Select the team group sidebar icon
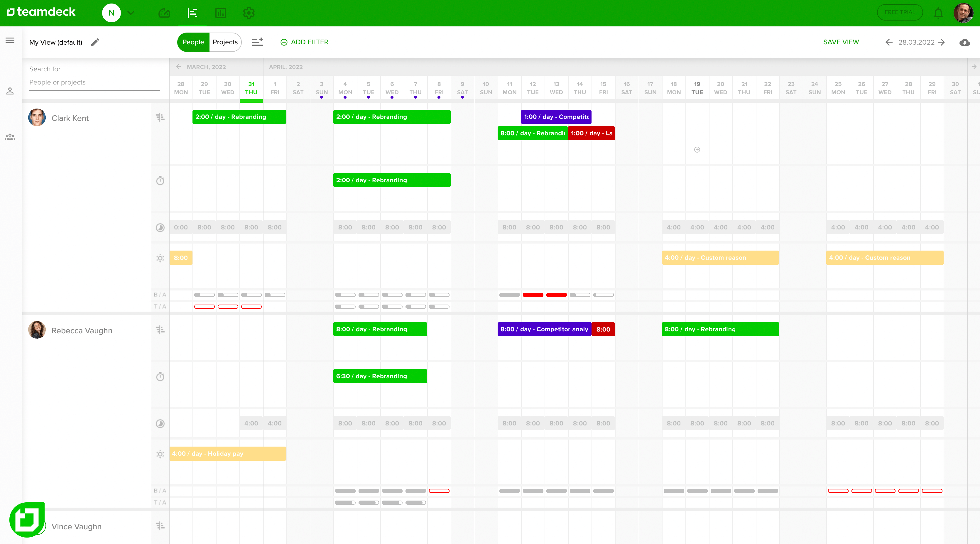This screenshot has height=544, width=980. tap(10, 137)
